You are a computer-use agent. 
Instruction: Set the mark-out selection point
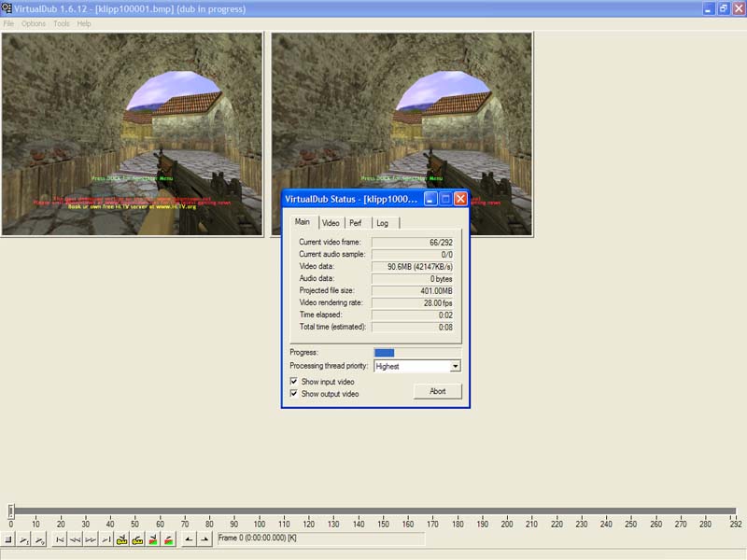point(204,539)
